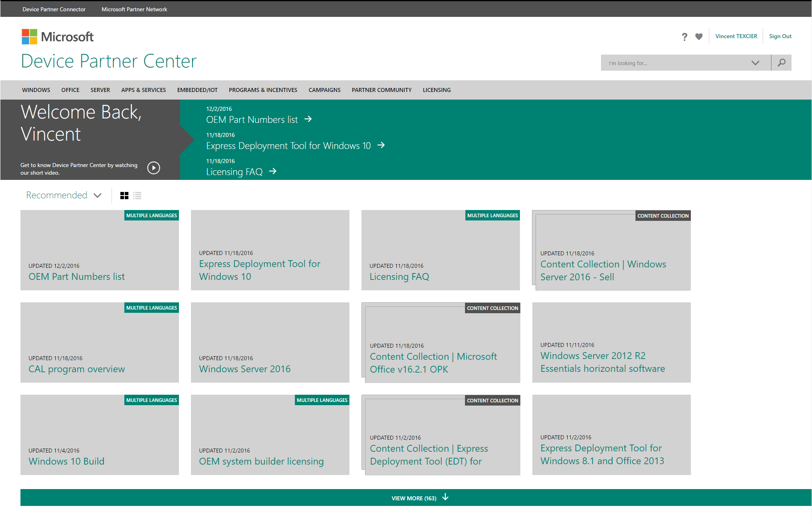Click Content Collection tag on Office v16.2.1 OPK card

click(493, 308)
